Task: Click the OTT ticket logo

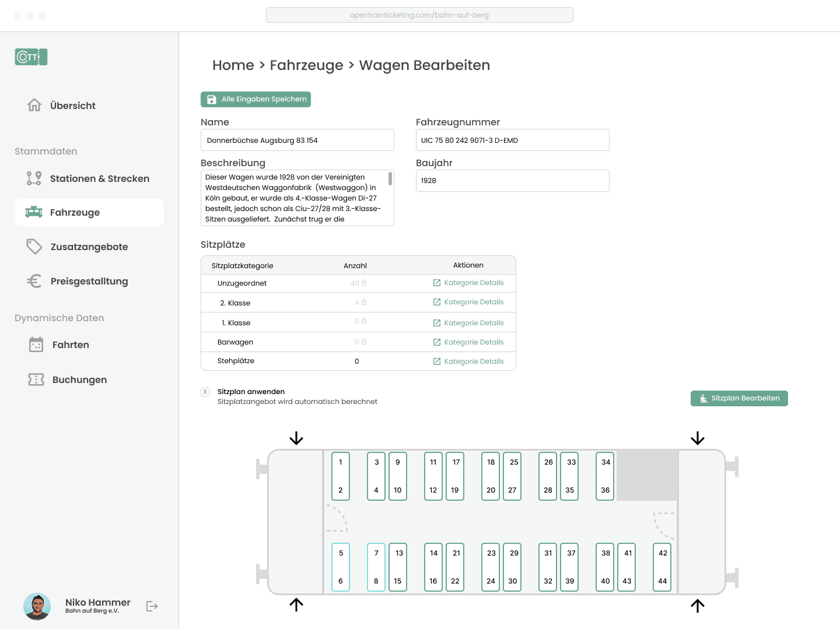Action: (x=31, y=57)
